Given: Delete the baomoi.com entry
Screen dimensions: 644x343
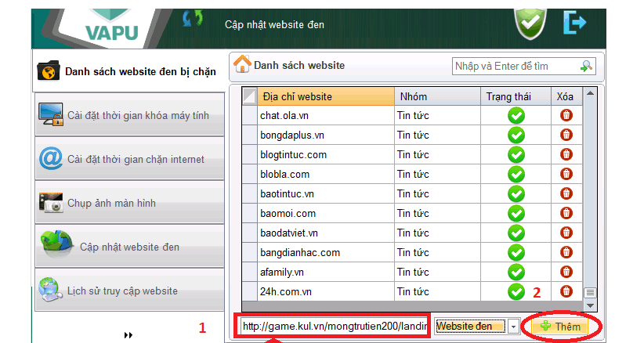Looking at the screenshot, I should click(566, 213).
